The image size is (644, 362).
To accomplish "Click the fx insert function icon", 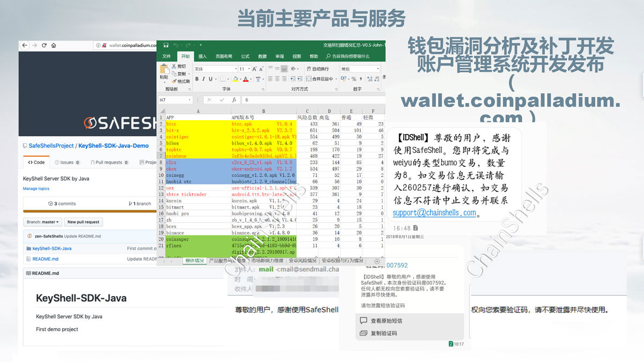I will point(234,100).
